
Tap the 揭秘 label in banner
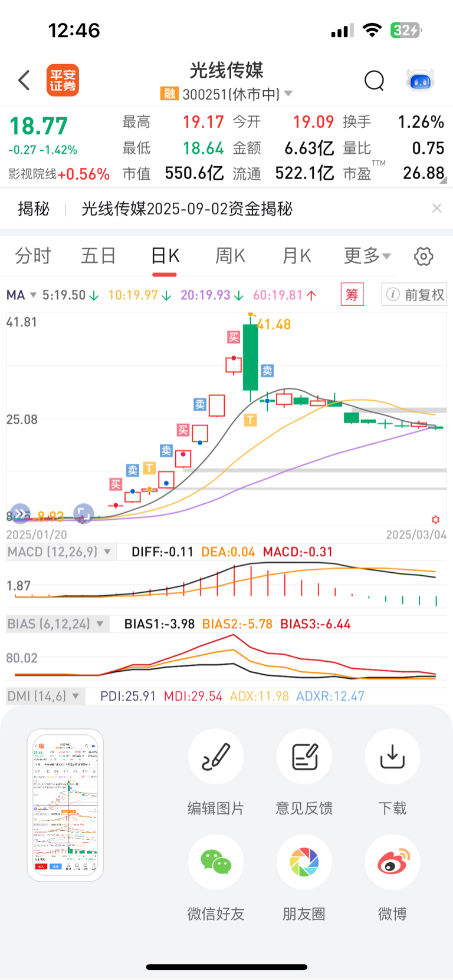pyautogui.click(x=34, y=209)
